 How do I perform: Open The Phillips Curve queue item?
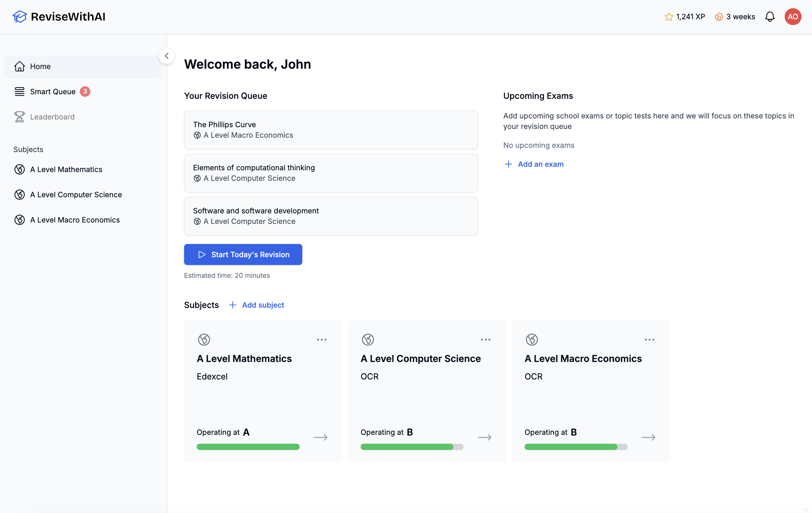point(331,130)
